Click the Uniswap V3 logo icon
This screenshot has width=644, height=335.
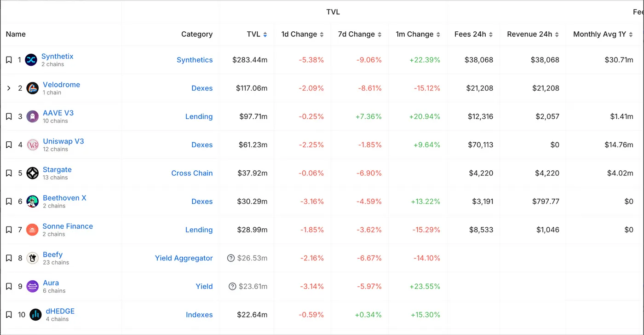[32, 145]
